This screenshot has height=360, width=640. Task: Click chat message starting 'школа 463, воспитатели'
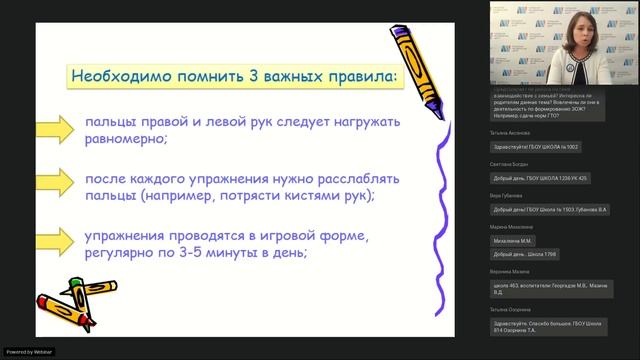pos(551,289)
